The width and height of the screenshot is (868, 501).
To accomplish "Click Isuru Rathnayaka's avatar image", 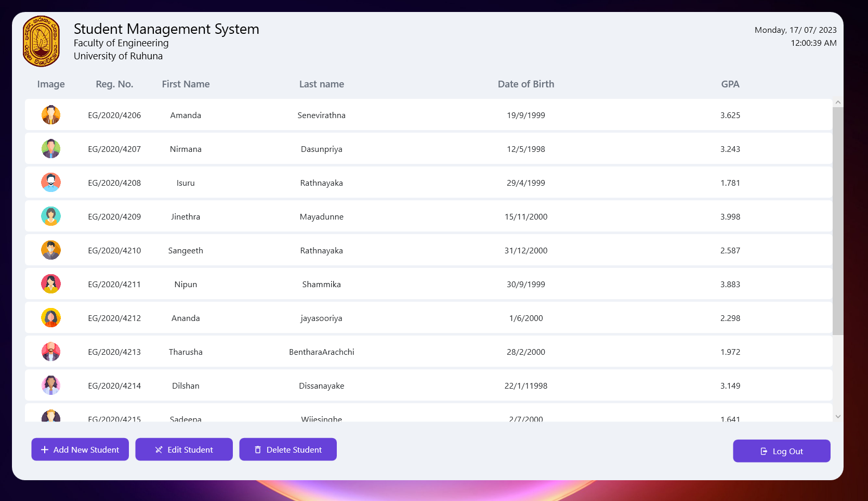I will pos(50,182).
